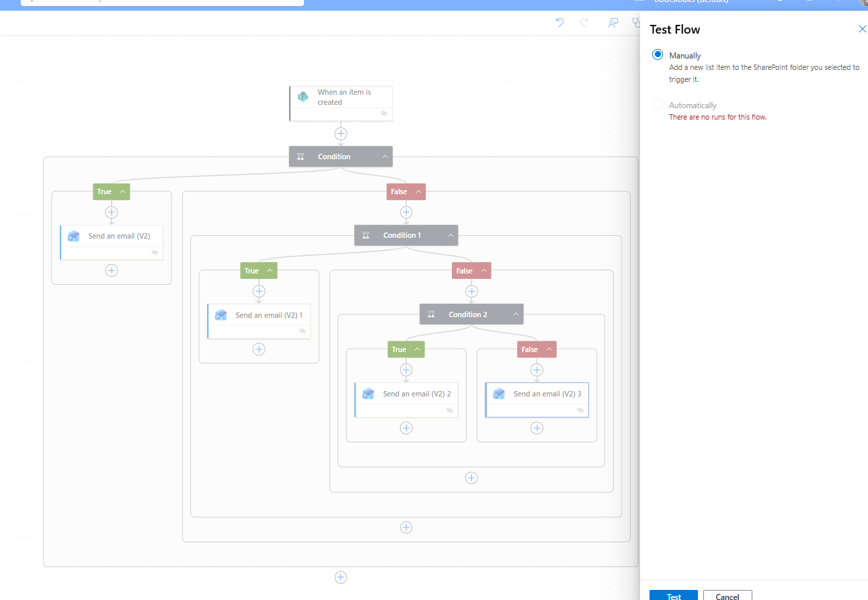Collapse the True branch of Condition 1

(x=270, y=271)
